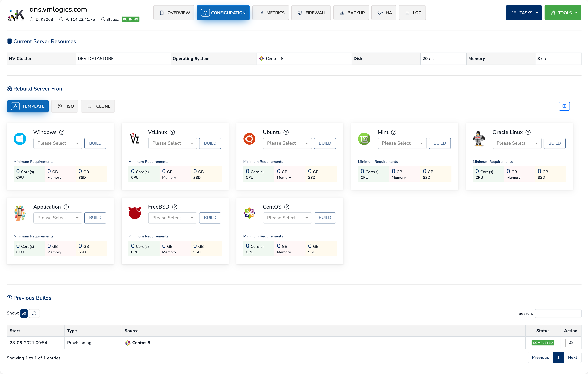Expand the TASKS dropdown menu
588x374 pixels.
coord(523,13)
